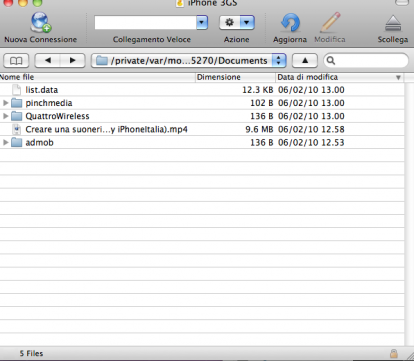Viewport: 414px width, 361px height.
Task: Expand the admob folder
Action: click(5, 142)
